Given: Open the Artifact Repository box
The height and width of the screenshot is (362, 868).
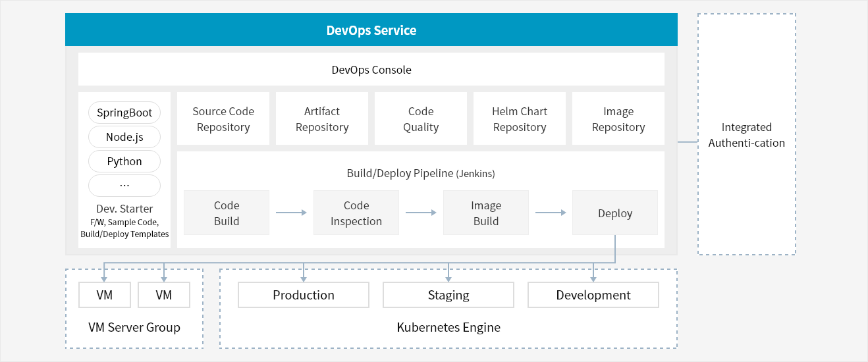Looking at the screenshot, I should coord(322,118).
